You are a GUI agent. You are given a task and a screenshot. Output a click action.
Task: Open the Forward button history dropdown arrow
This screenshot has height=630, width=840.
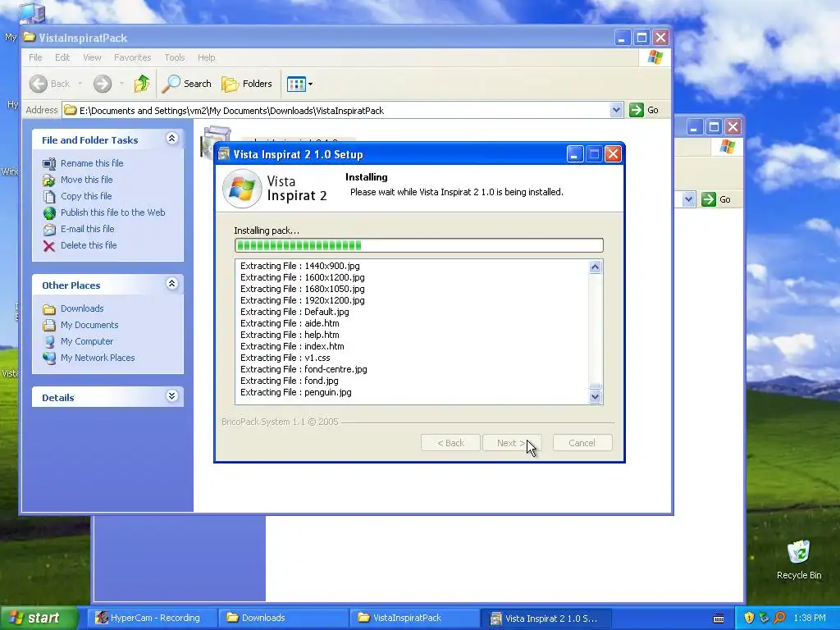[x=121, y=84]
